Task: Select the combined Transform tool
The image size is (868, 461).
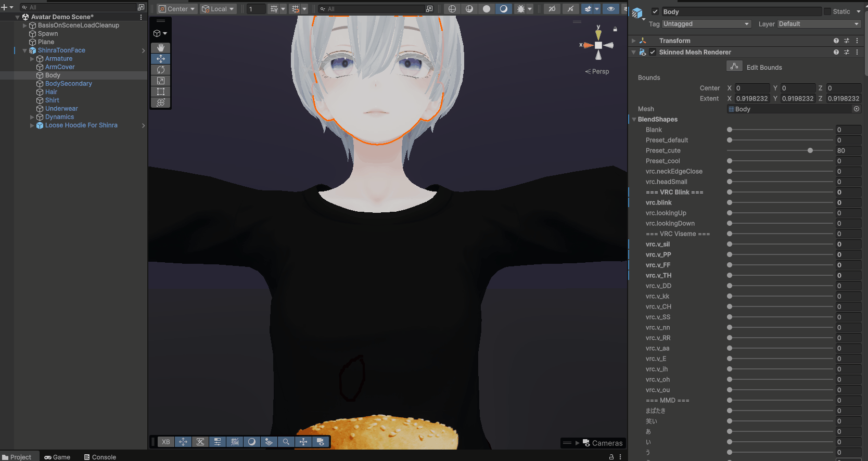Action: tap(161, 103)
